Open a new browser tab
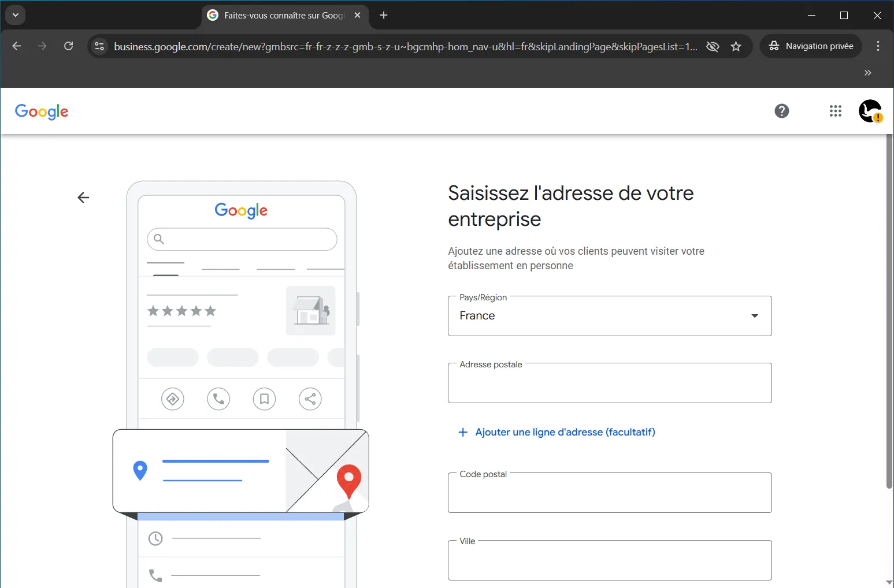 click(384, 16)
